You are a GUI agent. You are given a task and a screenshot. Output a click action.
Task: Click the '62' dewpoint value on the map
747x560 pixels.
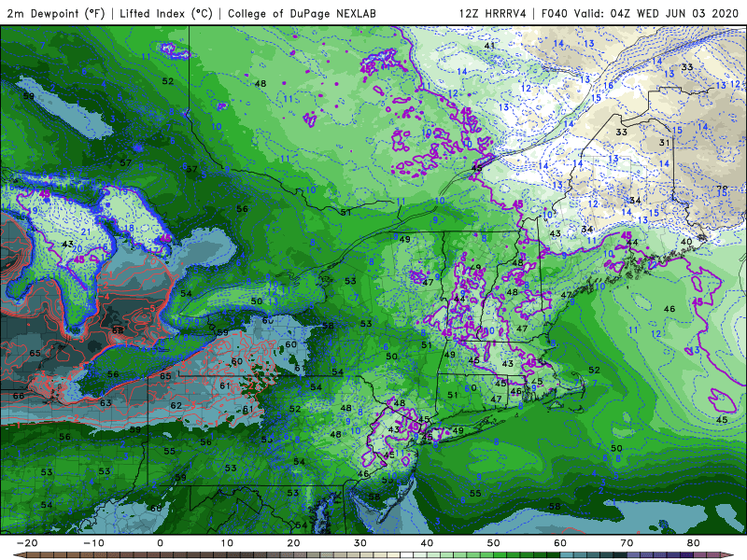[176, 405]
